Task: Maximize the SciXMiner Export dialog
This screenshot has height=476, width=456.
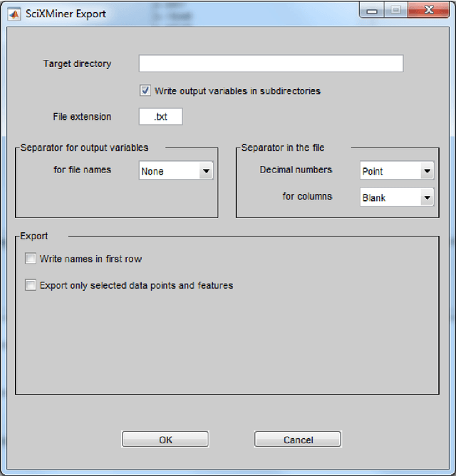Action: click(x=396, y=10)
